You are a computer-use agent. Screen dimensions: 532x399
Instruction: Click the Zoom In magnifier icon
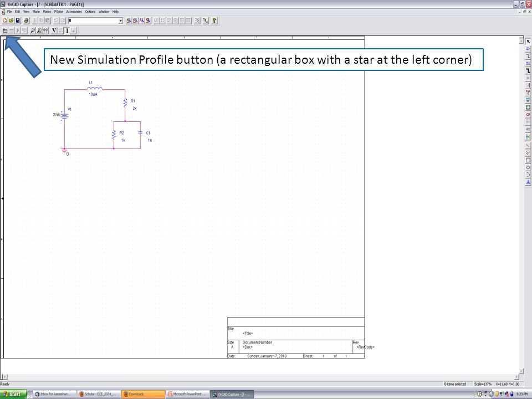point(129,21)
